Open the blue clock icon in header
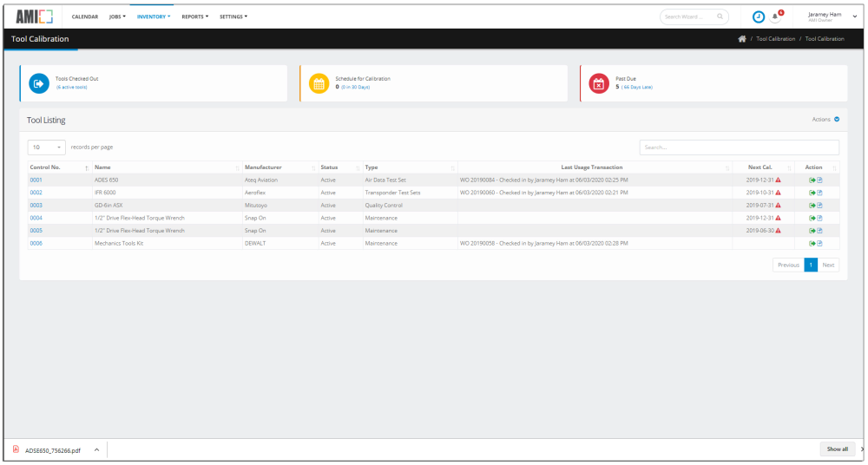The image size is (868, 465). coord(759,17)
